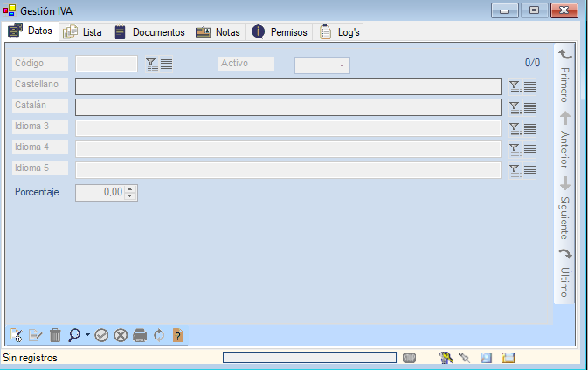Open help with the question mark icon

(177, 335)
